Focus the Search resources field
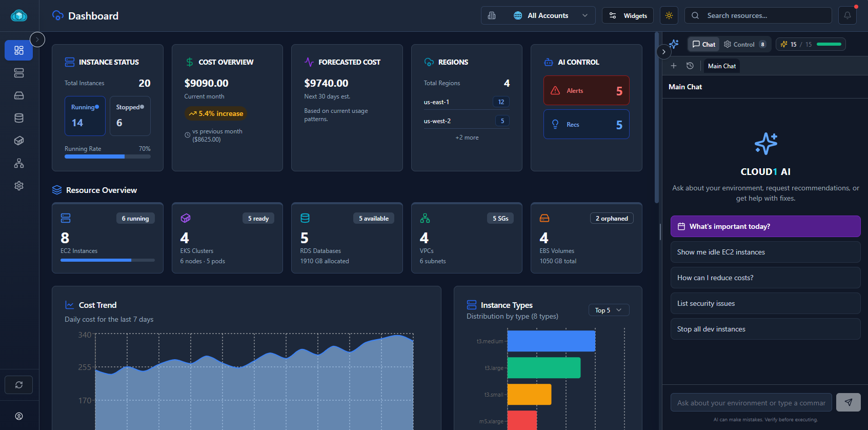The image size is (868, 430). click(758, 15)
